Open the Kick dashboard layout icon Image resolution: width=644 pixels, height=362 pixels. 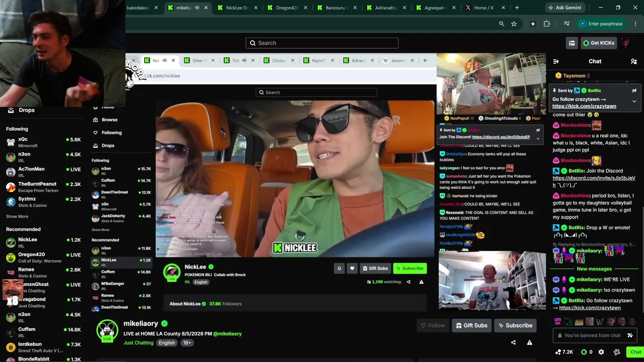click(572, 43)
